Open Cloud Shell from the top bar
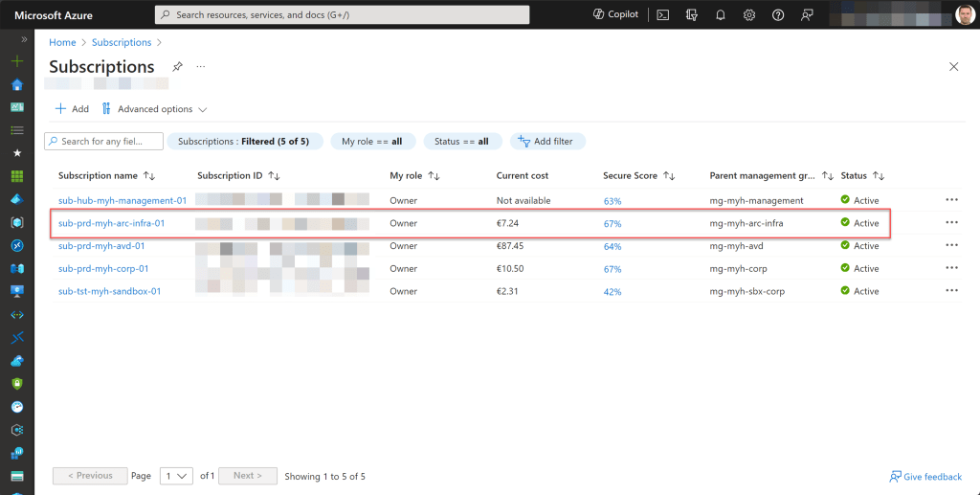This screenshot has width=980, height=495. pyautogui.click(x=662, y=14)
